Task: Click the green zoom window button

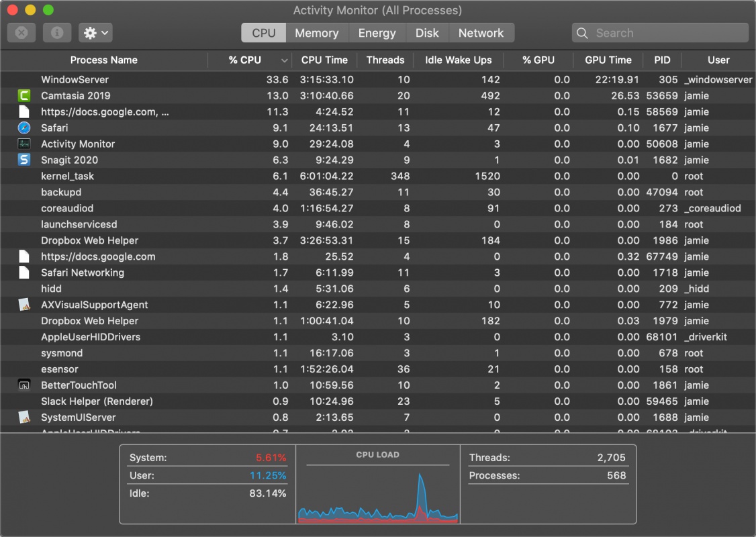Action: 48,10
